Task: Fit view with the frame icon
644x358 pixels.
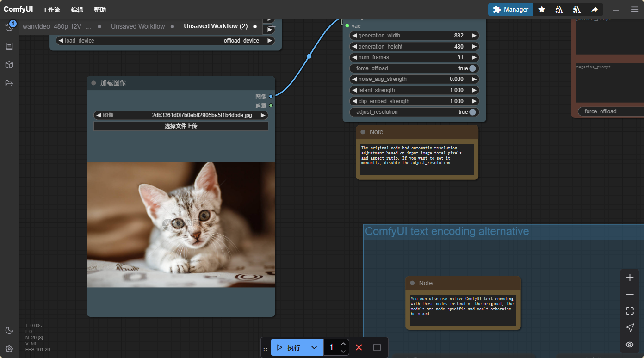Action: click(x=630, y=311)
